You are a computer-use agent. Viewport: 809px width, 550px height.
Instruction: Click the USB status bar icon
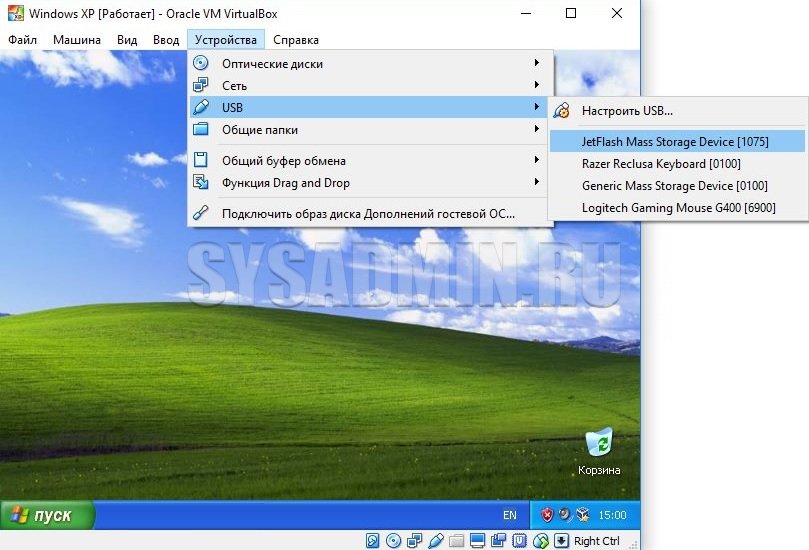coord(435,541)
